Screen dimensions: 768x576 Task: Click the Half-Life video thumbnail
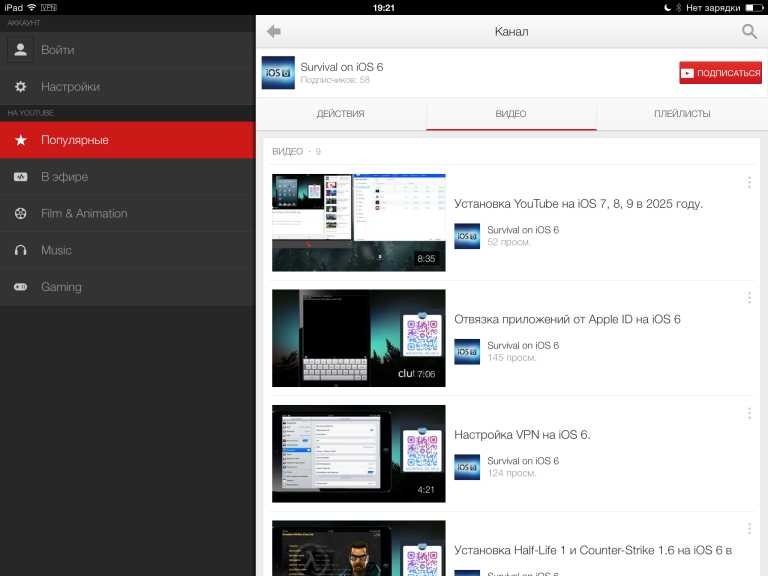point(359,548)
